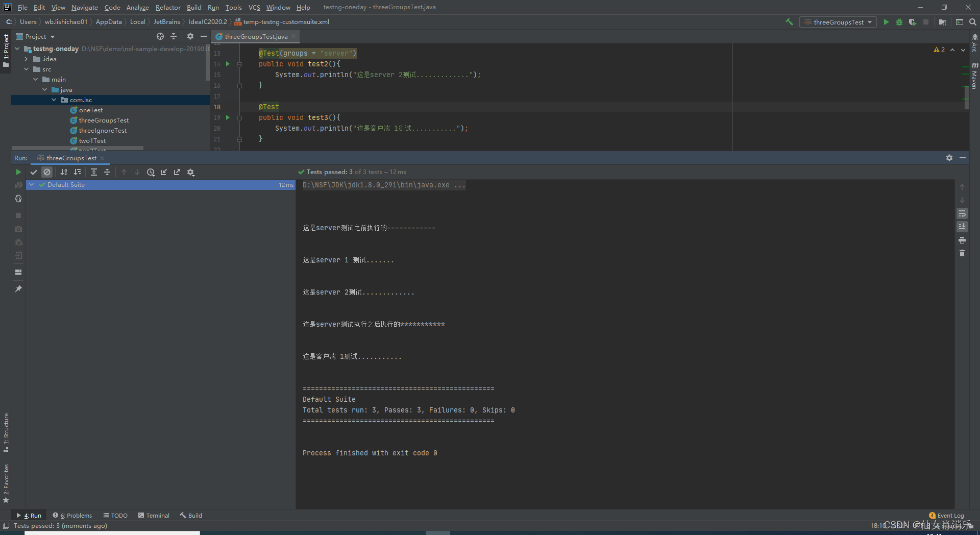
Task: Run with Coverage from the top toolbar
Action: [x=912, y=22]
